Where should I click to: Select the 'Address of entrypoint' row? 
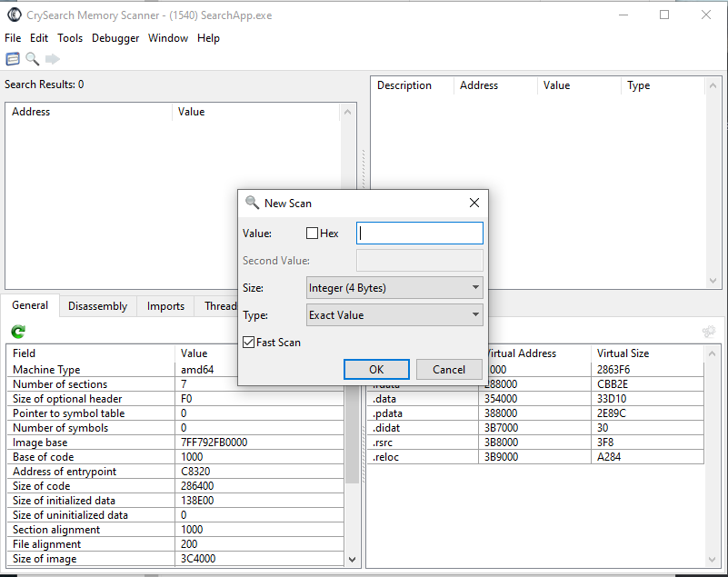[x=175, y=472]
